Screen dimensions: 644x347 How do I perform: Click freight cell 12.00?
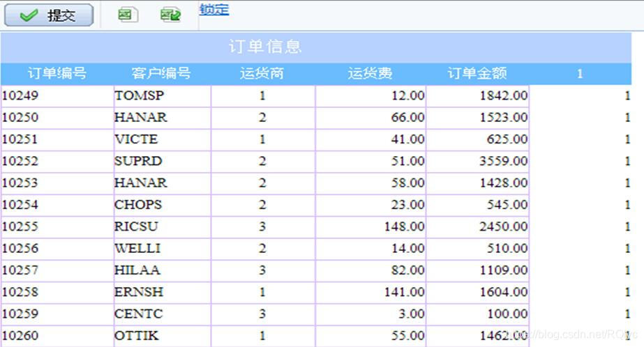371,96
